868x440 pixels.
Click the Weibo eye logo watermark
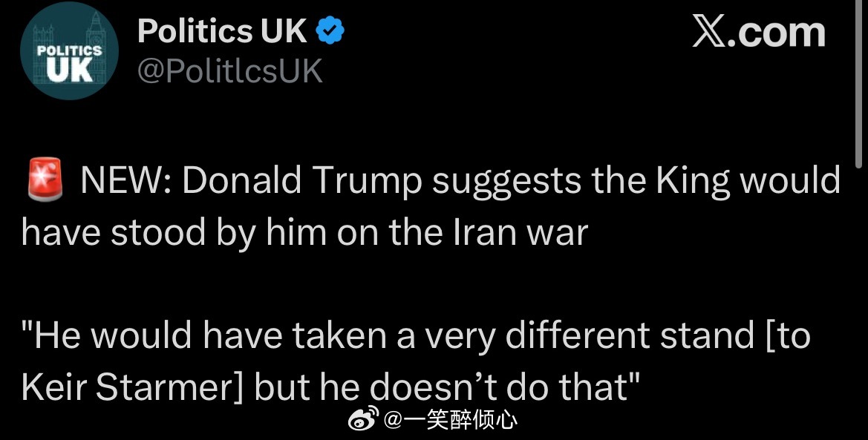point(365,420)
